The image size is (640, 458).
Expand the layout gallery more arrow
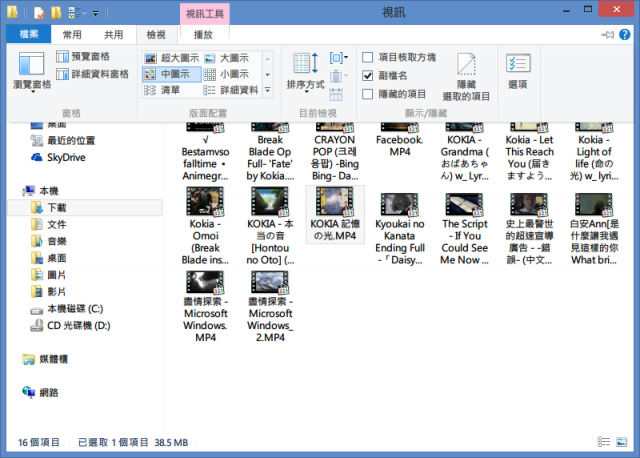[x=268, y=90]
